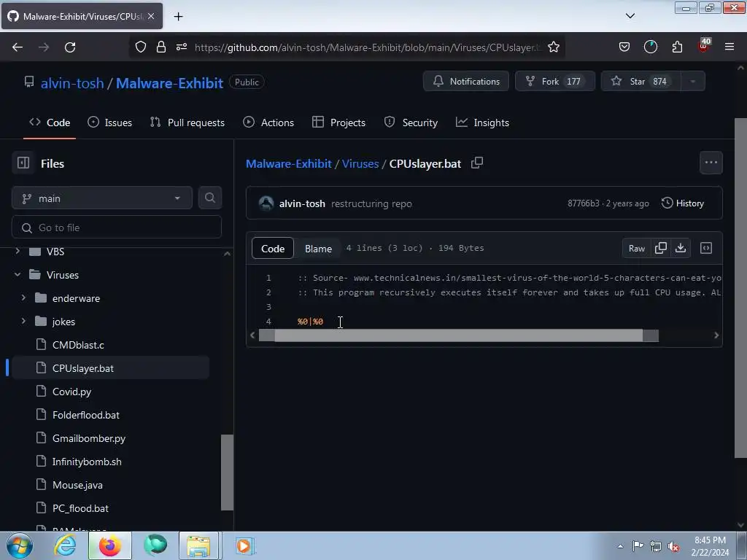The width and height of the screenshot is (747, 560).
Task: Switch to Blame view
Action: [318, 249]
